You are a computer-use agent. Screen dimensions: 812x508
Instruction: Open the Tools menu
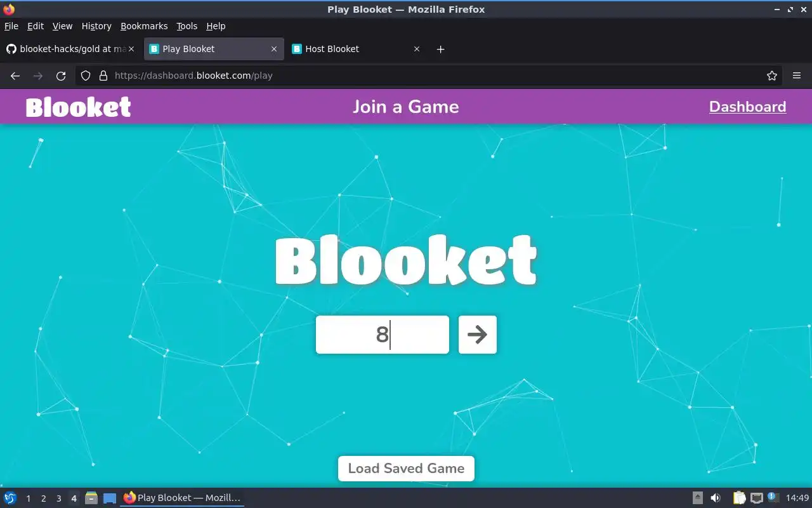pyautogui.click(x=187, y=26)
